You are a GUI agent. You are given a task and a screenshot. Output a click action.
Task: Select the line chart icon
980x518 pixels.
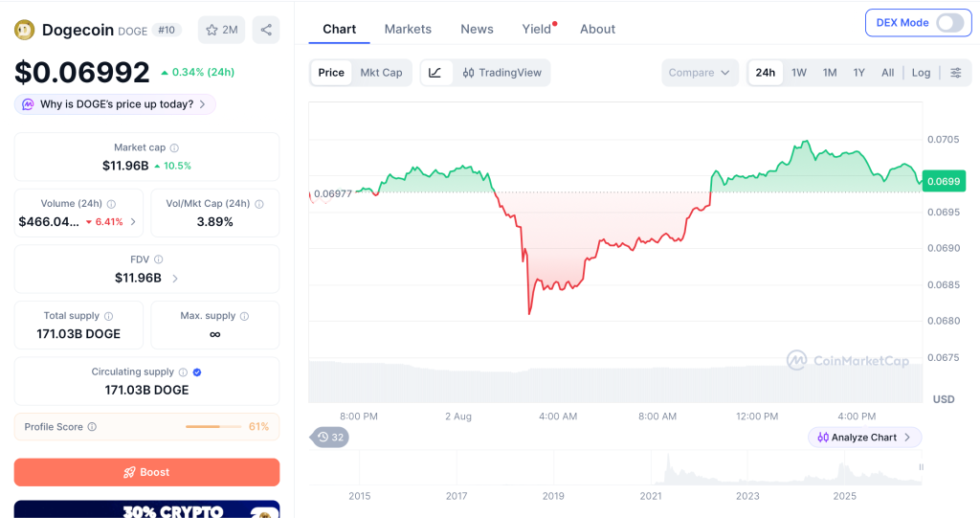(x=435, y=73)
